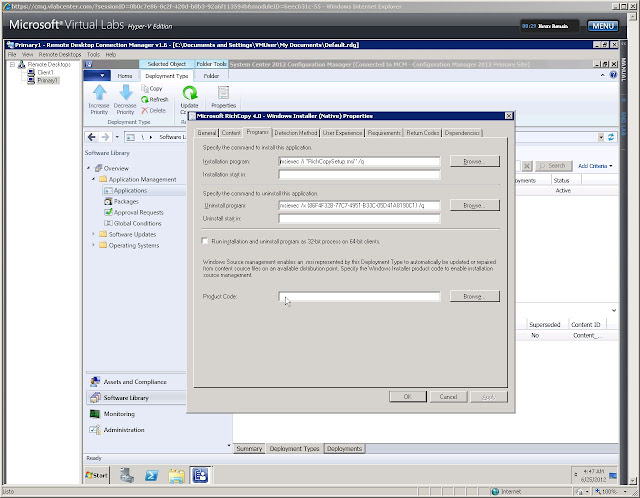Switch to the Deployments bottom tab
This screenshot has height=498, width=640.
[344, 448]
